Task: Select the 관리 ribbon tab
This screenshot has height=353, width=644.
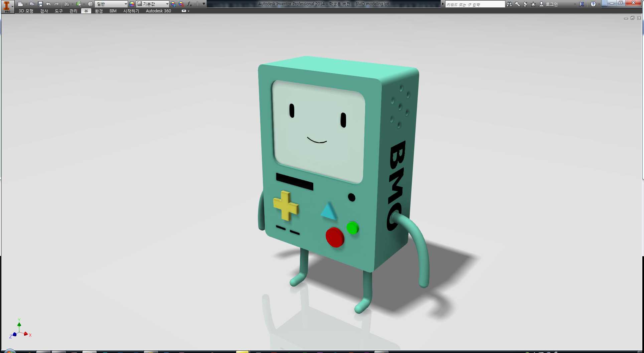Action: tap(73, 11)
